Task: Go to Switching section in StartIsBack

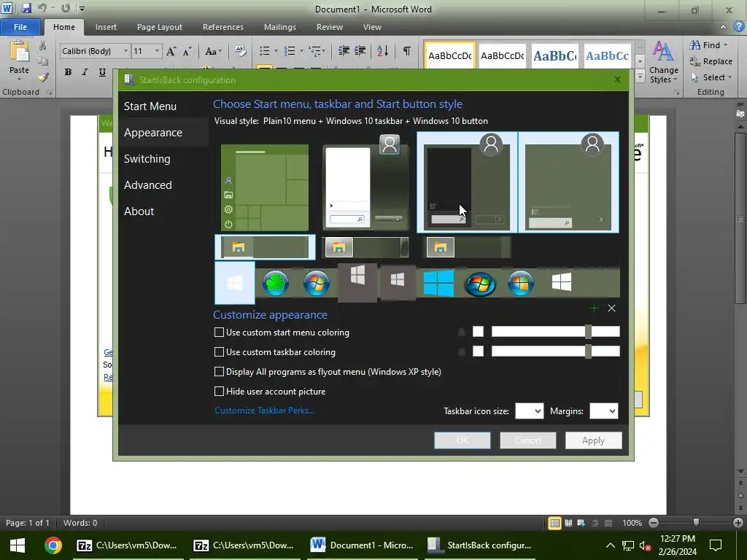Action: click(x=147, y=158)
